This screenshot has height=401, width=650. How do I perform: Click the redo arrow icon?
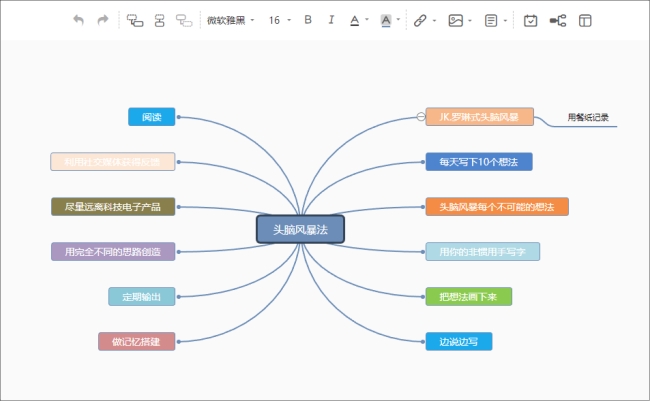click(102, 20)
